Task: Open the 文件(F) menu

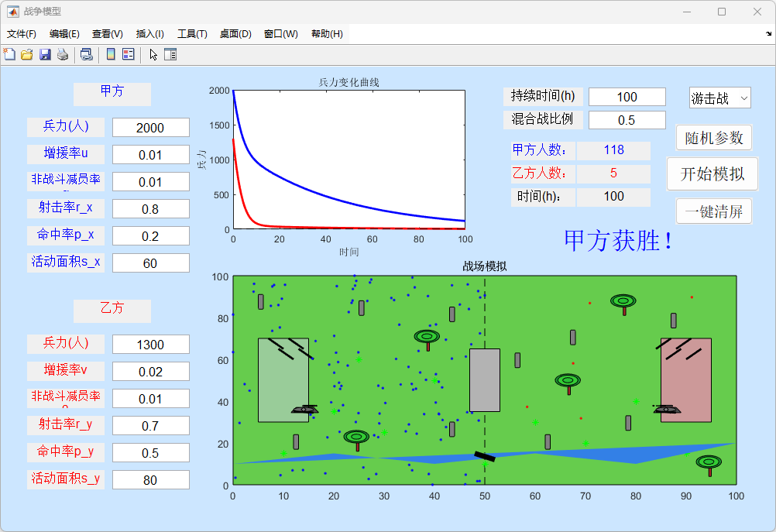Action: (x=22, y=34)
